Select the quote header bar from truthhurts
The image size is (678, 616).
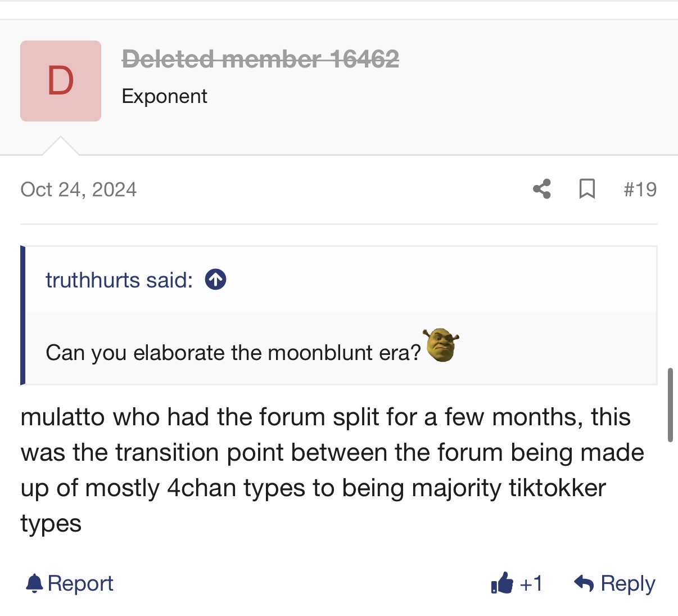[x=341, y=280]
